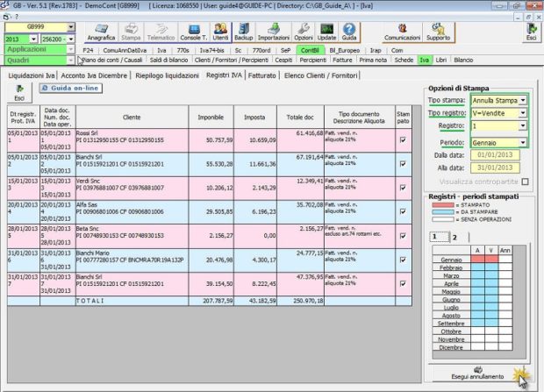Open Opzioni wrench icon
The image size is (544, 392).
[x=304, y=32]
